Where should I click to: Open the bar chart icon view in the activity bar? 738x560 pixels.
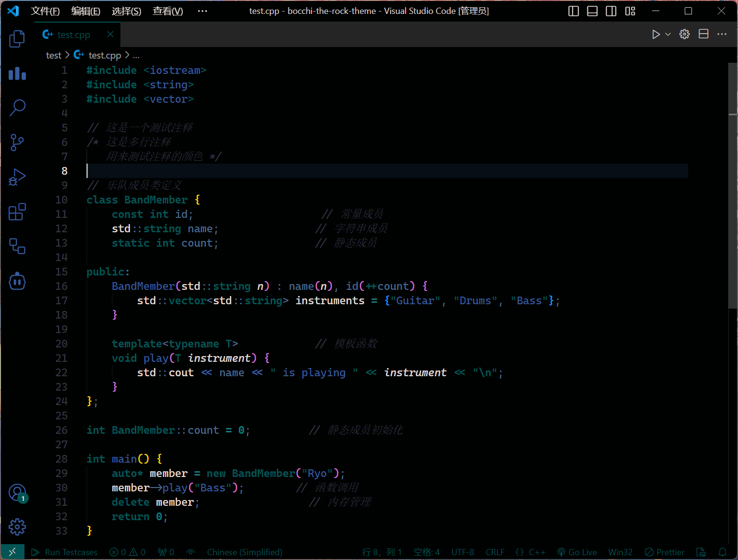click(17, 73)
